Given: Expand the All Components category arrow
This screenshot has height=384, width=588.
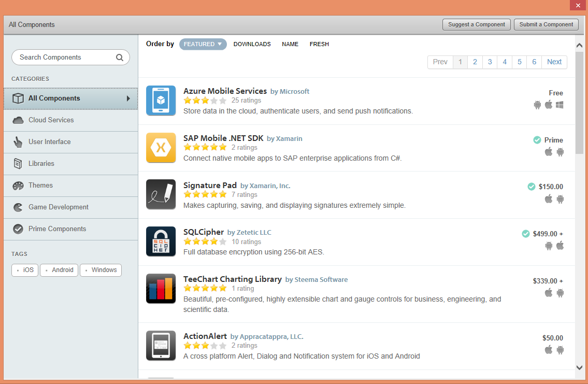Looking at the screenshot, I should coord(128,98).
